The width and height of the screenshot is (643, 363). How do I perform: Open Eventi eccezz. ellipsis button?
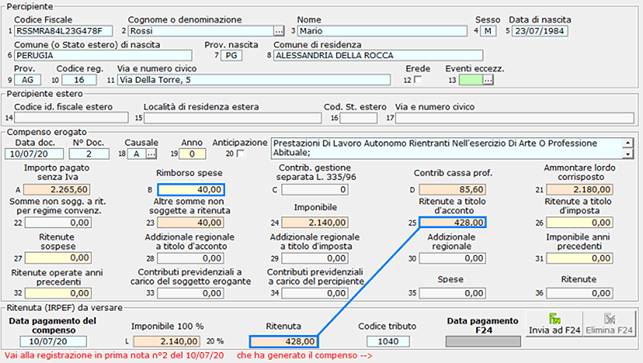(488, 80)
